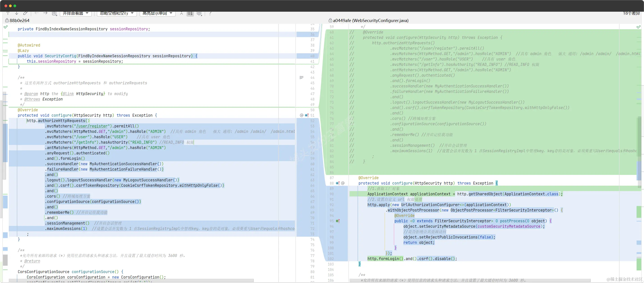The height and width of the screenshot is (283, 644).
Task: Click the left pane horizontal scrollbar
Action: (131, 280)
